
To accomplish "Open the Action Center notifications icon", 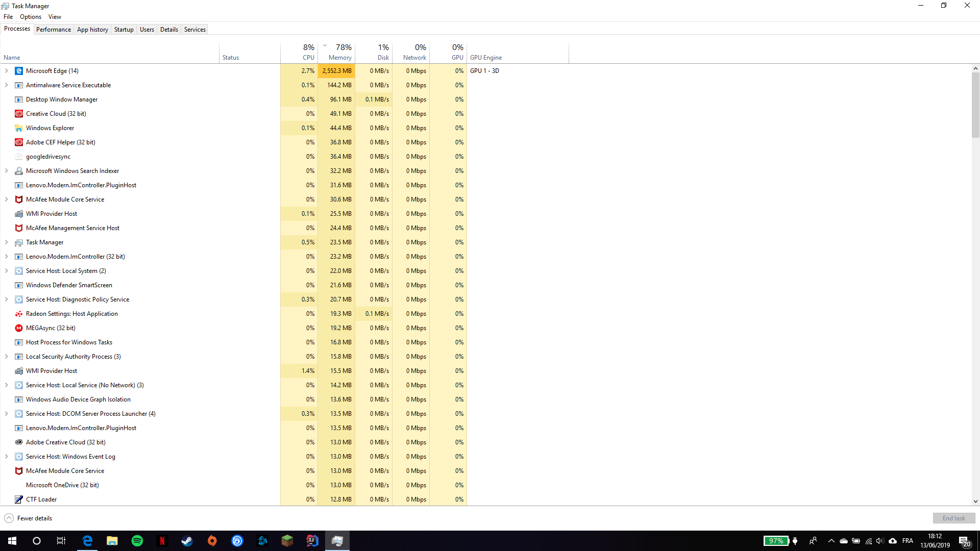I will pyautogui.click(x=964, y=541).
